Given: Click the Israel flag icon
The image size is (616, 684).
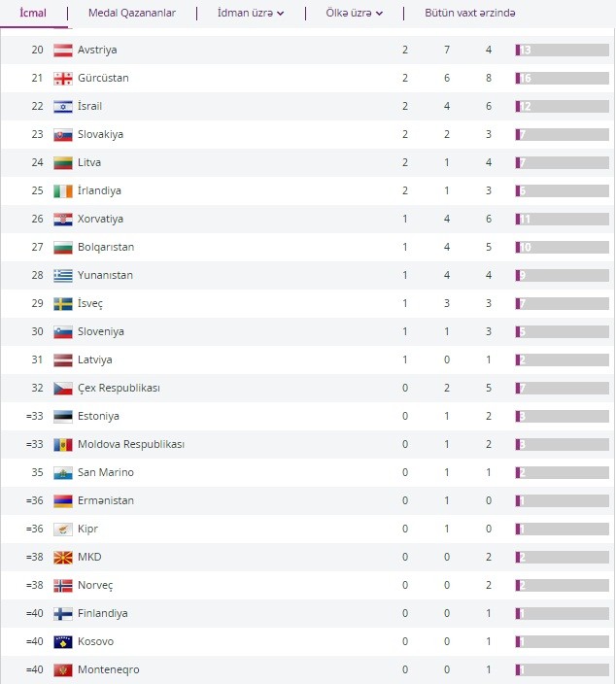Looking at the screenshot, I should pyautogui.click(x=62, y=106).
